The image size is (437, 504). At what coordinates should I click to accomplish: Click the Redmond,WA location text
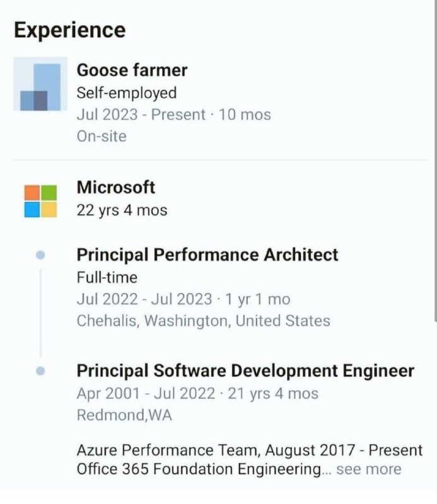pyautogui.click(x=124, y=415)
